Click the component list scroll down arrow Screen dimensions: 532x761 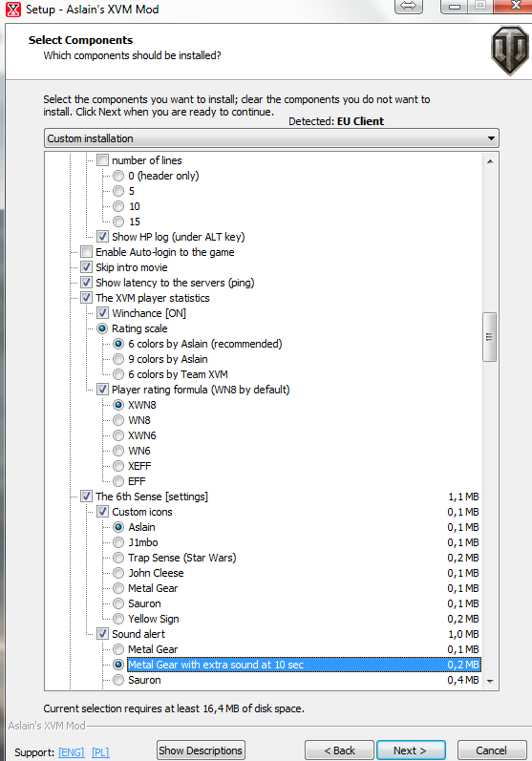490,682
